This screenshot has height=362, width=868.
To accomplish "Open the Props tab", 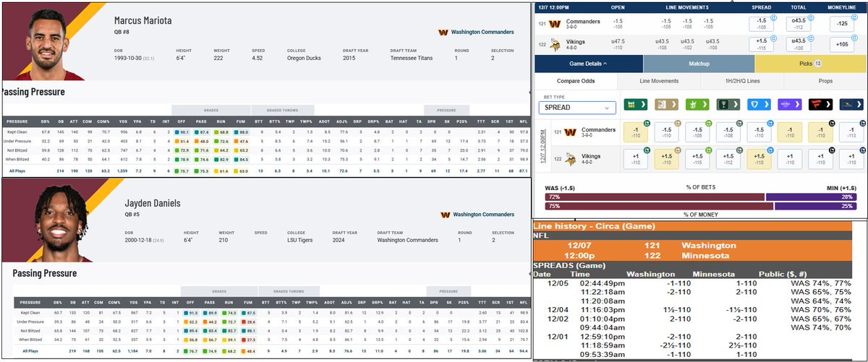I will [x=827, y=82].
